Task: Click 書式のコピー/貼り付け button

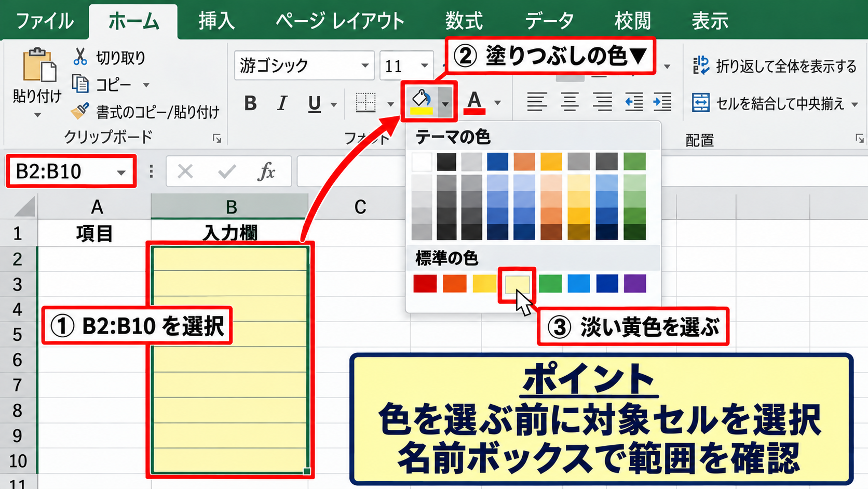Action: (x=145, y=111)
